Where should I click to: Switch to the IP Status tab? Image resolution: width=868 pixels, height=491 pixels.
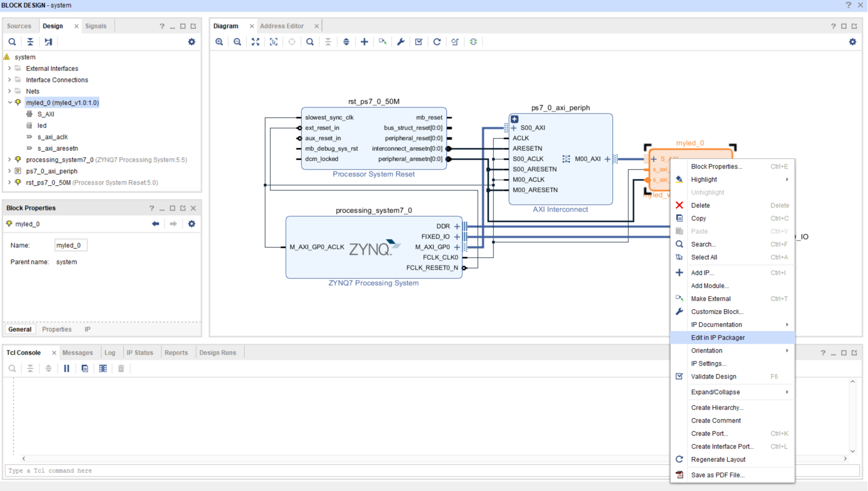click(140, 353)
